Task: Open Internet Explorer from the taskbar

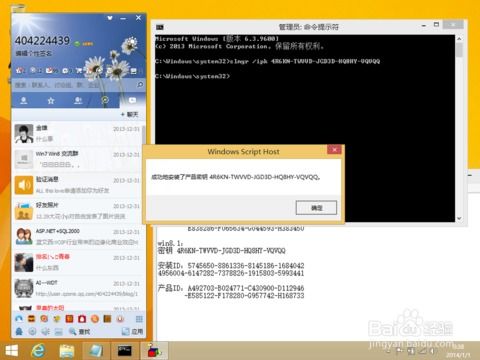Action: 39,351
